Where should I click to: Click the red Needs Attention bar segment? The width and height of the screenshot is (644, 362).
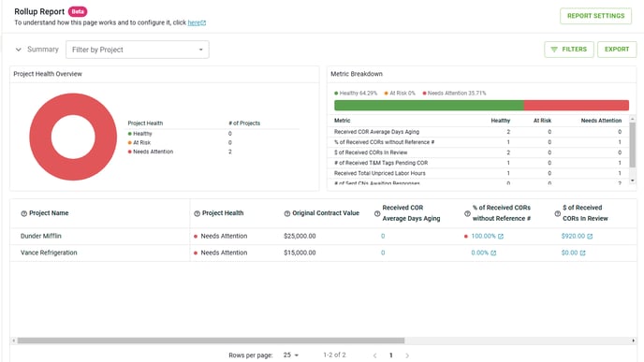click(577, 105)
